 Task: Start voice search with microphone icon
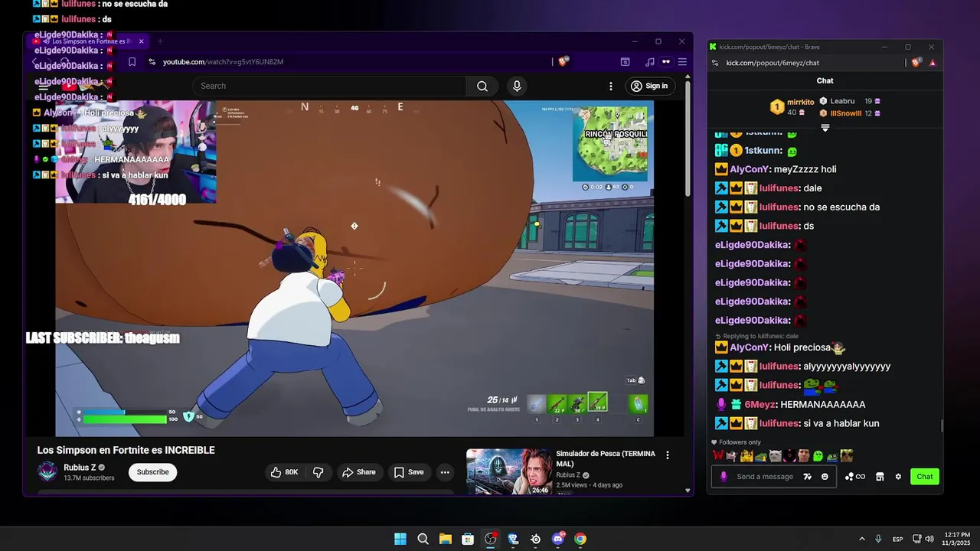(x=517, y=86)
